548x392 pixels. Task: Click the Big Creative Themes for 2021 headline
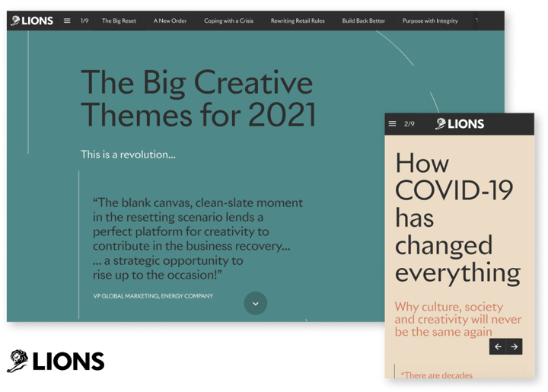click(198, 98)
